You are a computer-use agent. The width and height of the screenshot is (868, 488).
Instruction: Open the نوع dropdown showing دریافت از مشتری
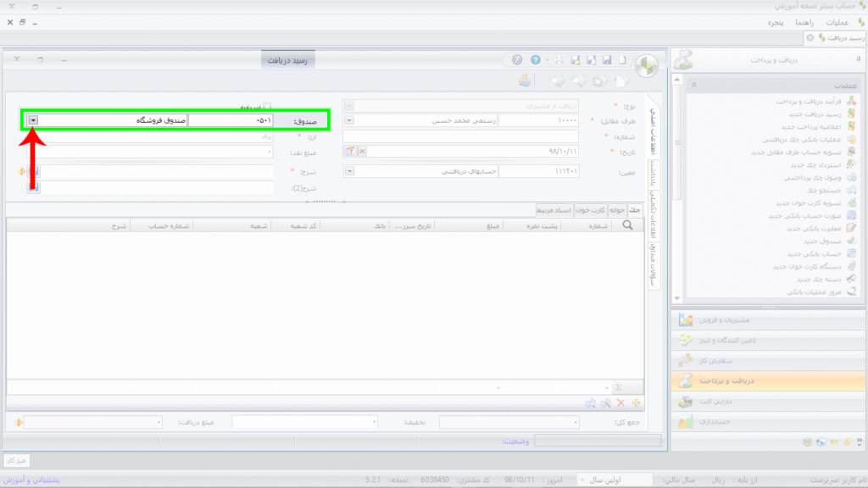point(348,106)
